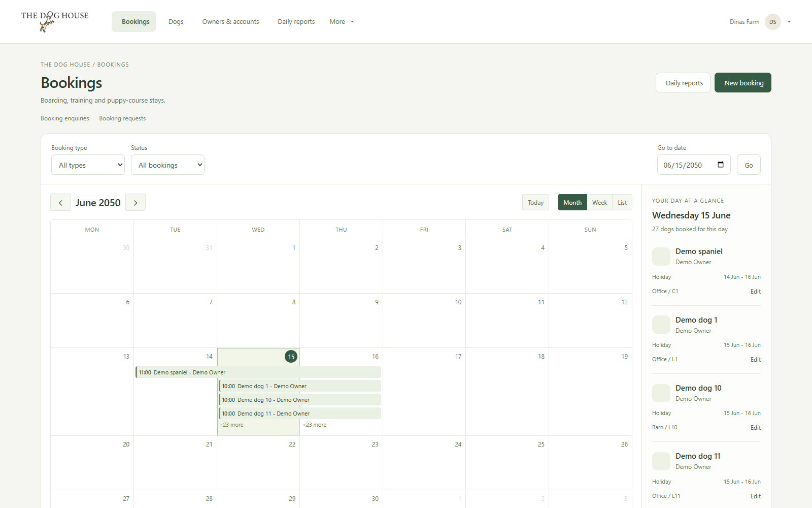Open the Dogs nav tab
This screenshot has height=508, width=812.
(176, 22)
